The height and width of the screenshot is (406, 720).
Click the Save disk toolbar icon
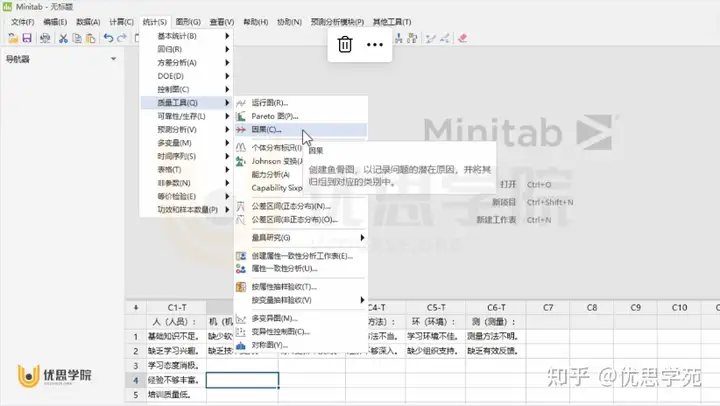(x=27, y=38)
